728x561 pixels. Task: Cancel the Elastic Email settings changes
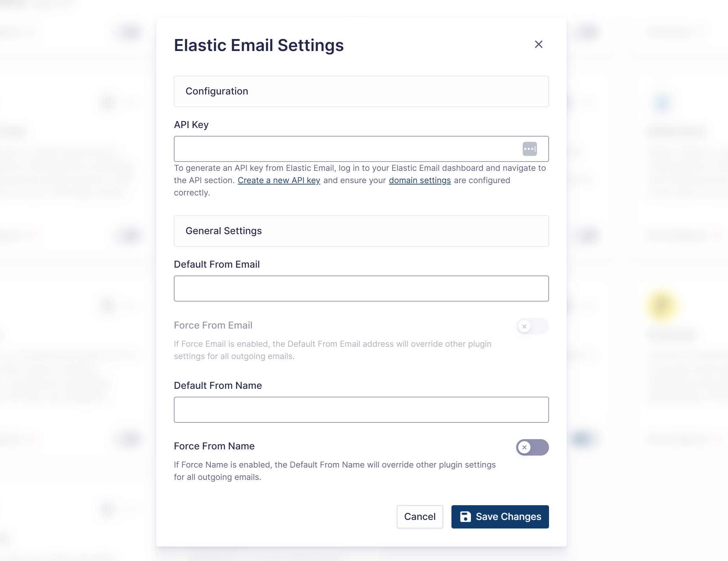point(420,517)
